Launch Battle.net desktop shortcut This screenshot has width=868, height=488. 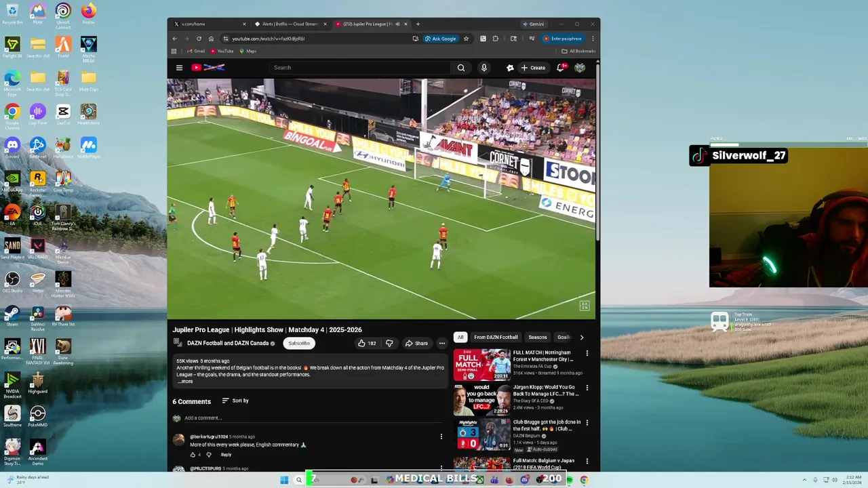coord(37,148)
